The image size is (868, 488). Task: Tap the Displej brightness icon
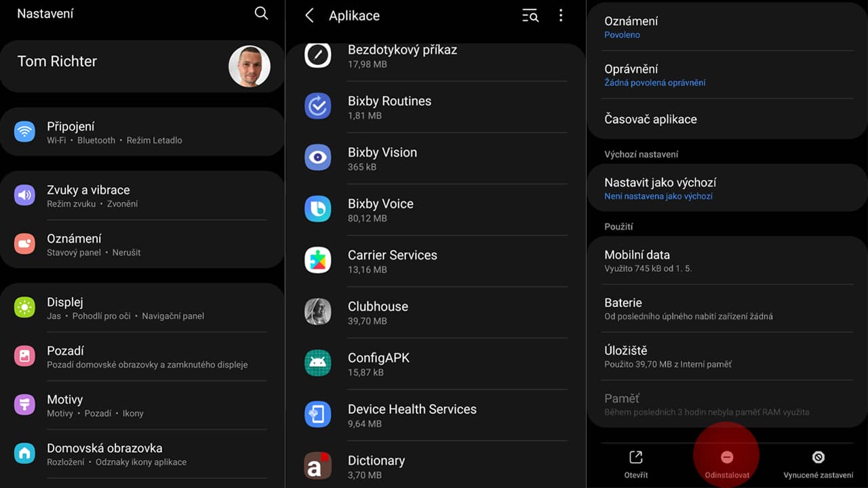[24, 308]
